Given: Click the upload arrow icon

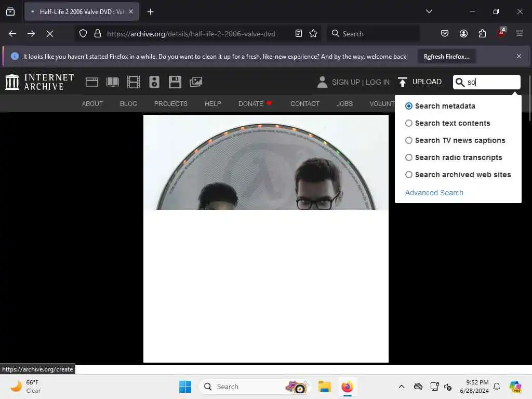Looking at the screenshot, I should click(403, 82).
